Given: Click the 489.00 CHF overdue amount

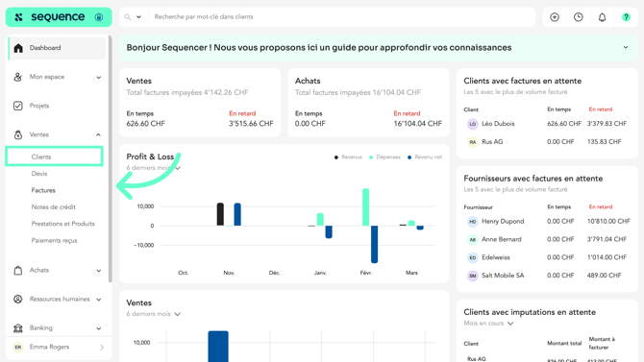Looking at the screenshot, I should pos(604,276).
